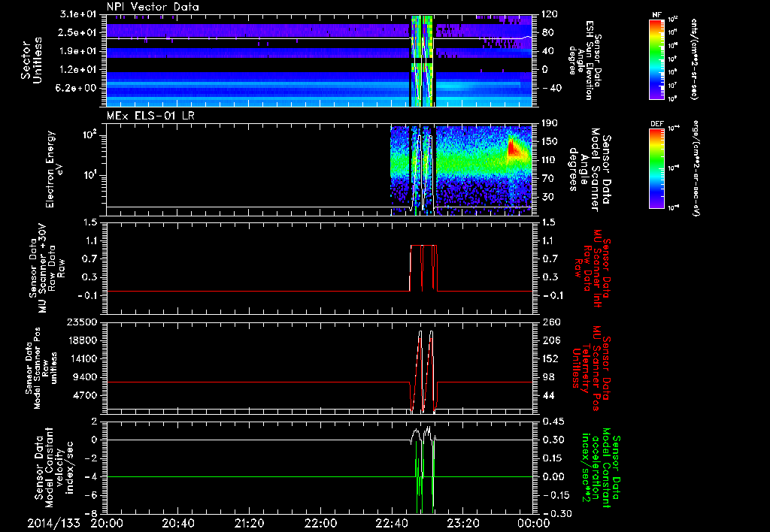Click the 20:40 time tick label
This screenshot has height=532, width=770.
click(x=178, y=523)
